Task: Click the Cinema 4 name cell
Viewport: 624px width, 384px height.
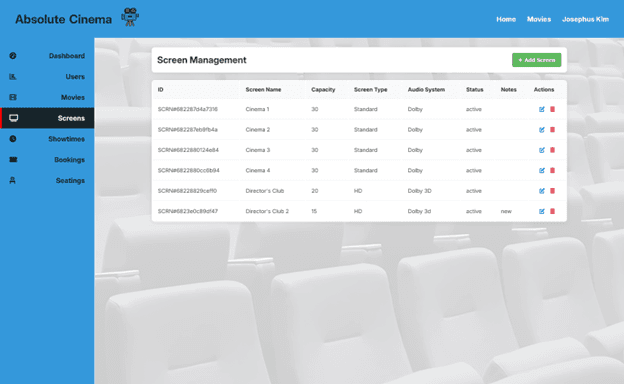Action: (257, 170)
